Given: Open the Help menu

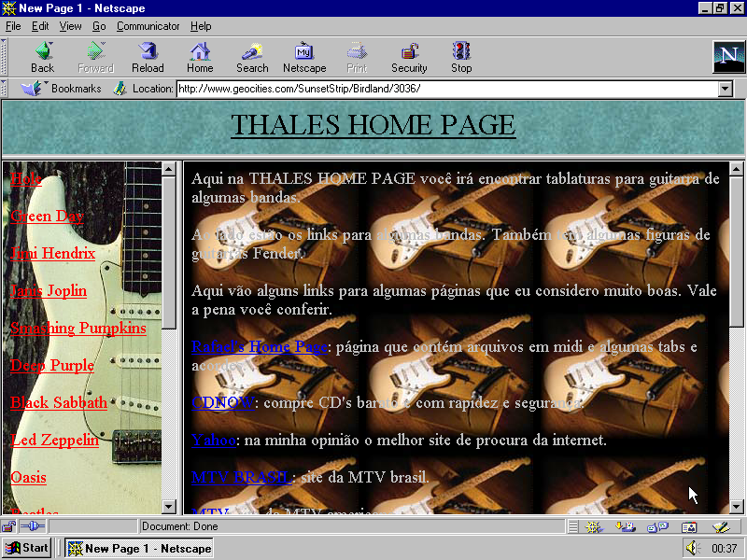Looking at the screenshot, I should pyautogui.click(x=201, y=26).
